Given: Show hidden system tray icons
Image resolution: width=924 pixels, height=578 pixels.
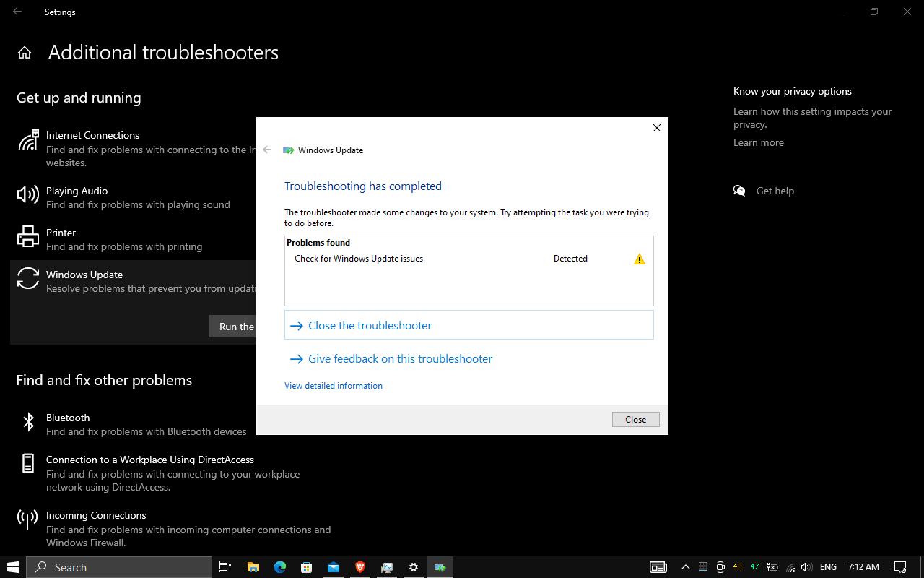Looking at the screenshot, I should (x=686, y=567).
